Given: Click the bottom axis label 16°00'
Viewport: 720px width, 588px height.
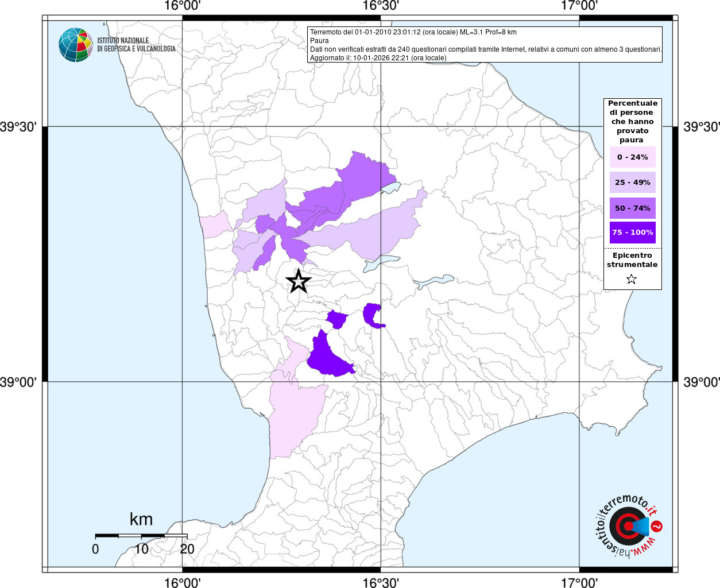Looking at the screenshot, I should pos(182,582).
